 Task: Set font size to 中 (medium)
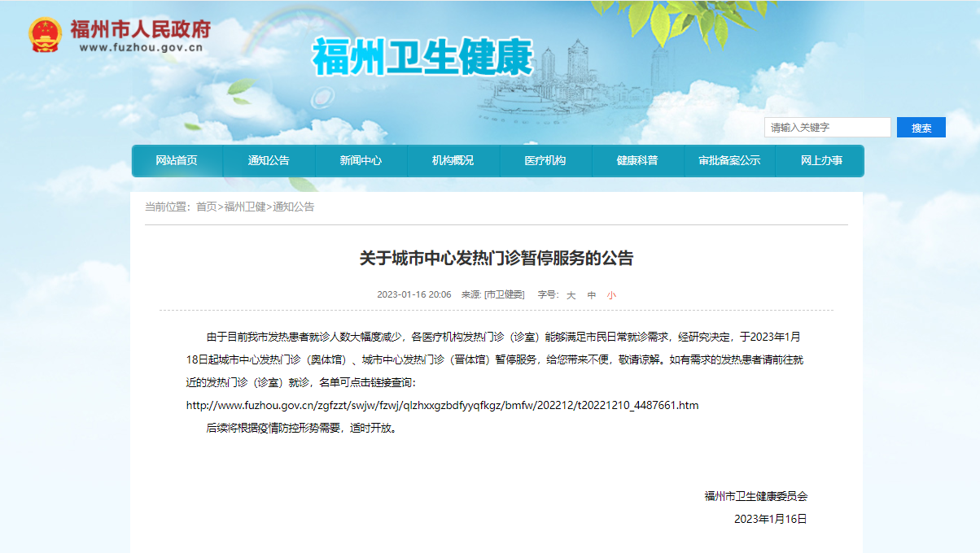592,295
